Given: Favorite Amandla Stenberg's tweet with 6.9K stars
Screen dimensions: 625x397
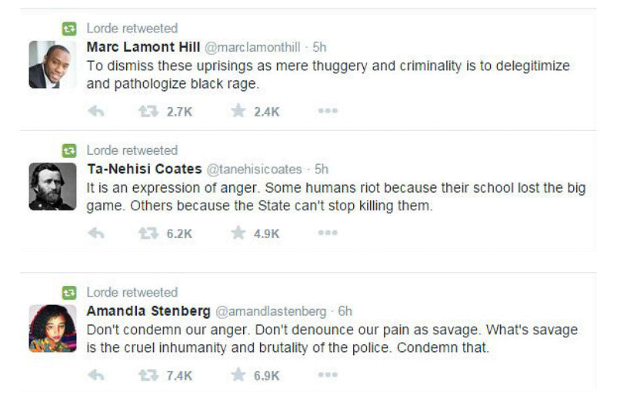Looking at the screenshot, I should [238, 375].
